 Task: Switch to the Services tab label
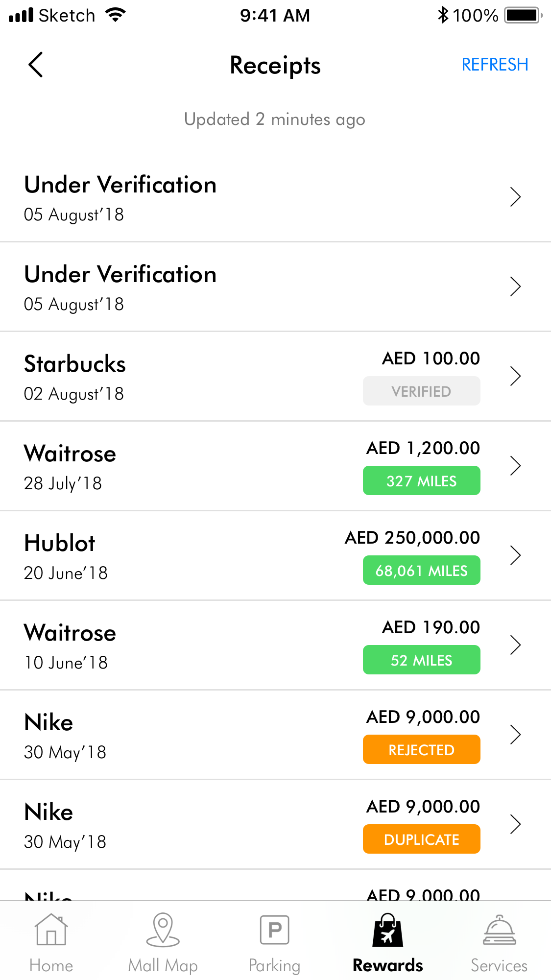click(499, 965)
